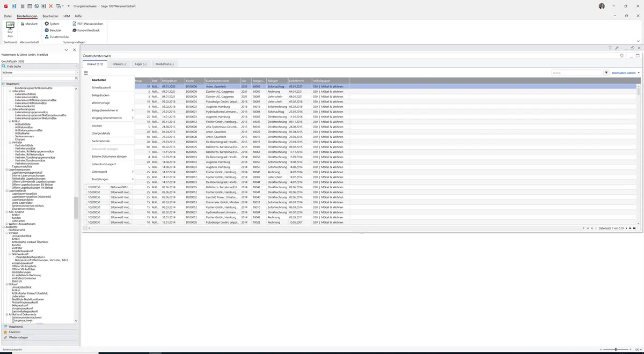
Task: Open Lagerbewegungsprotokoll in the navigation tree
Action: (x=28, y=172)
